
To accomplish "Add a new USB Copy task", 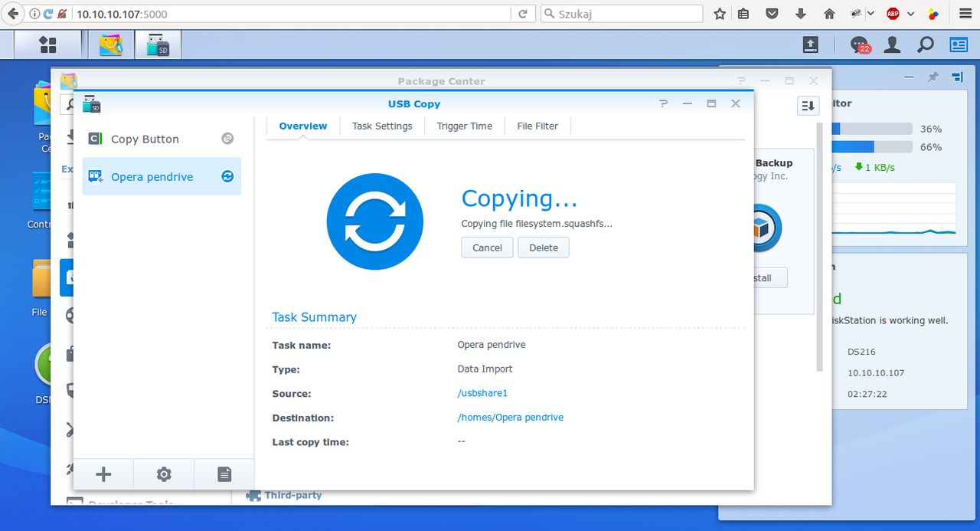I will (103, 474).
